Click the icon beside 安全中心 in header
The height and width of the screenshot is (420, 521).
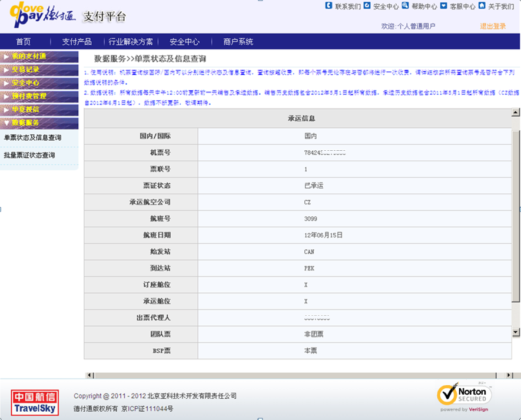tap(367, 6)
